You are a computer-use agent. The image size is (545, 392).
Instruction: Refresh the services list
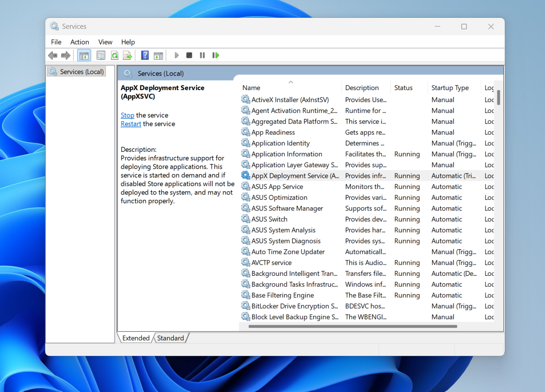coord(114,55)
